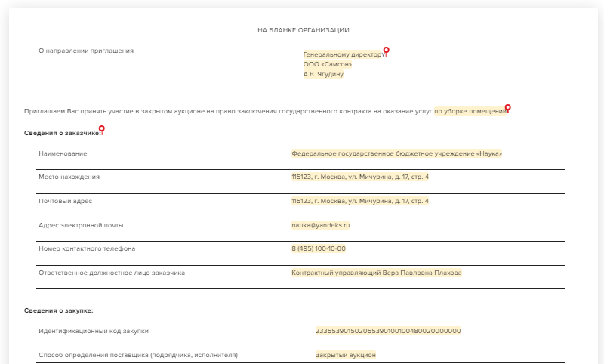Click the phone number 8 (495) 100-10-00
604x364 pixels.
(x=318, y=248)
